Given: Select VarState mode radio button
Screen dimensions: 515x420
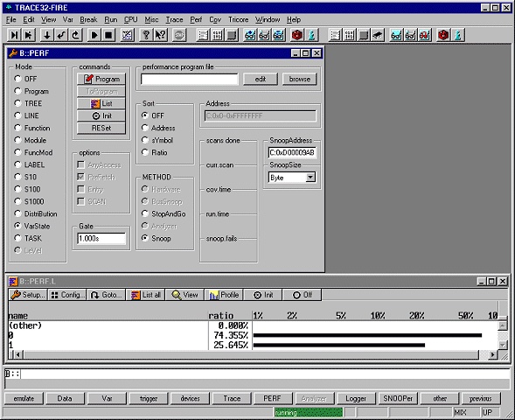Looking at the screenshot, I should pyautogui.click(x=17, y=226).
